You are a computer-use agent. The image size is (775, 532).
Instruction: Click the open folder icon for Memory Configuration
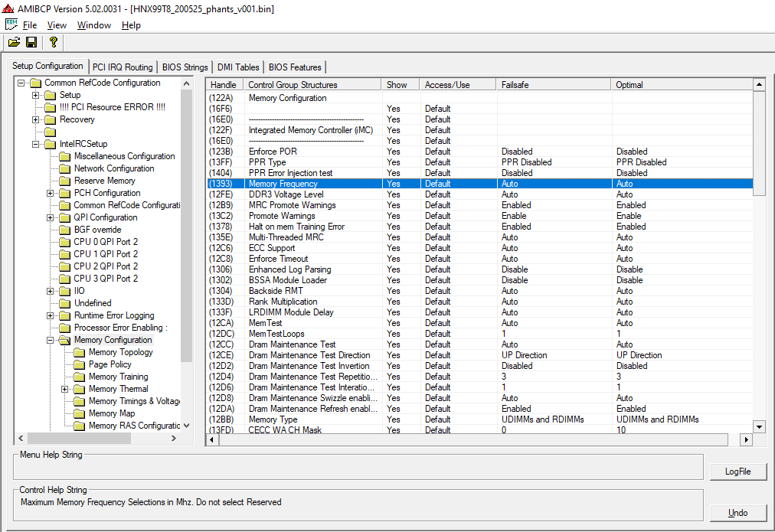[65, 340]
